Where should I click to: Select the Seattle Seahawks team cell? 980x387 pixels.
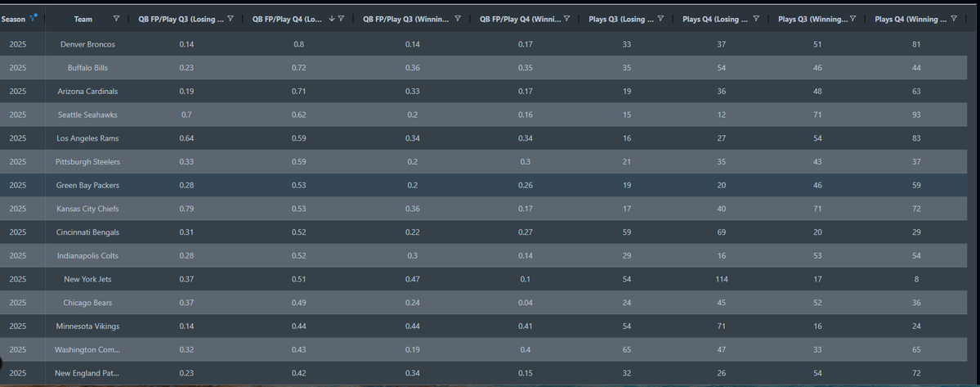click(87, 115)
